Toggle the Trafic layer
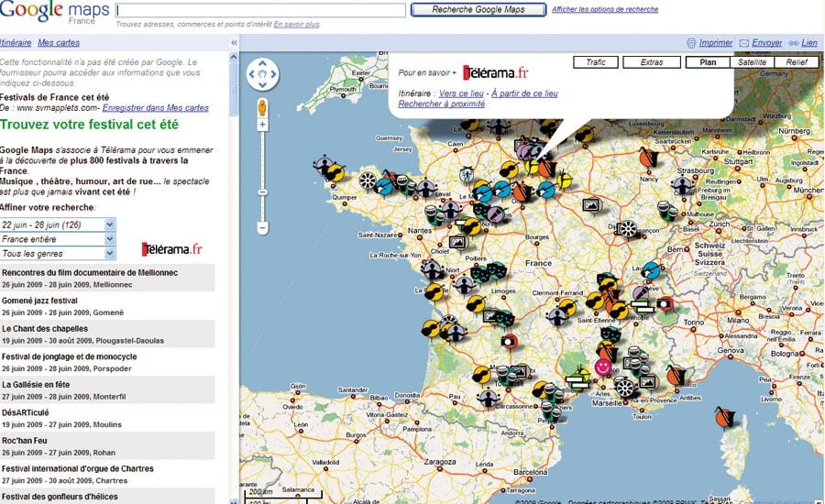The height and width of the screenshot is (504, 825). [x=596, y=62]
